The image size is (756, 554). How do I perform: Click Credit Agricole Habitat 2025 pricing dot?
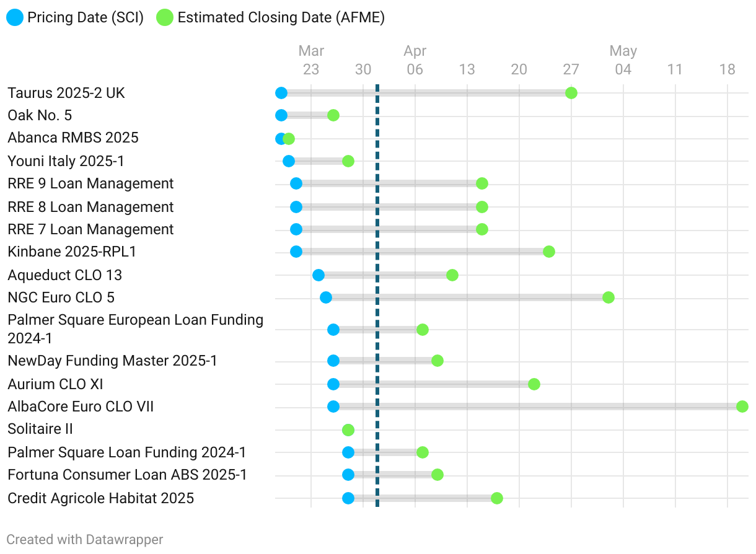[348, 498]
